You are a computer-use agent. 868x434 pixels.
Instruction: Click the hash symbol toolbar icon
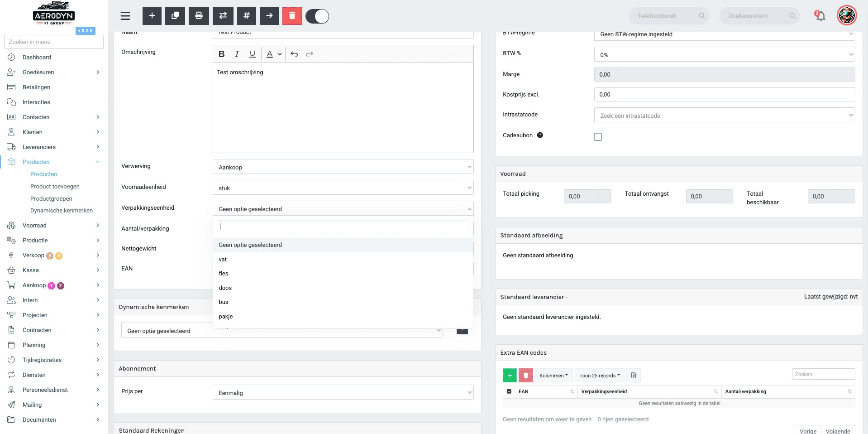(247, 16)
